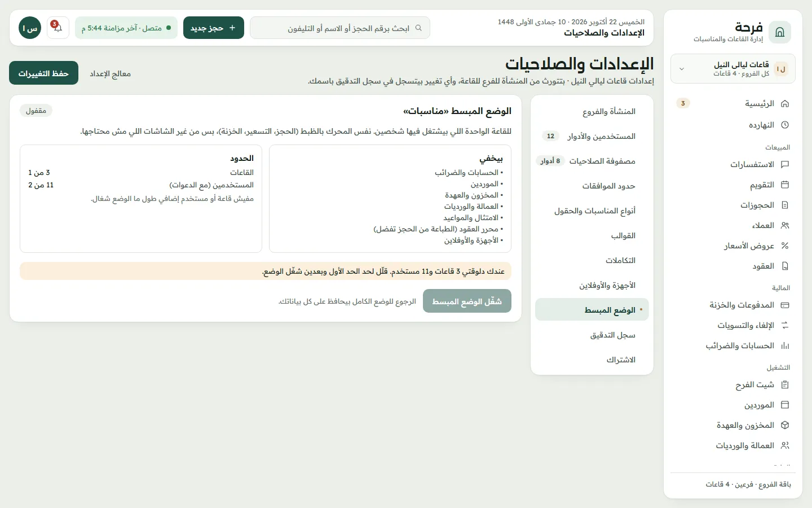Click the الحسابات والضرائب chart icon
This screenshot has height=508, width=812.
(x=785, y=345)
